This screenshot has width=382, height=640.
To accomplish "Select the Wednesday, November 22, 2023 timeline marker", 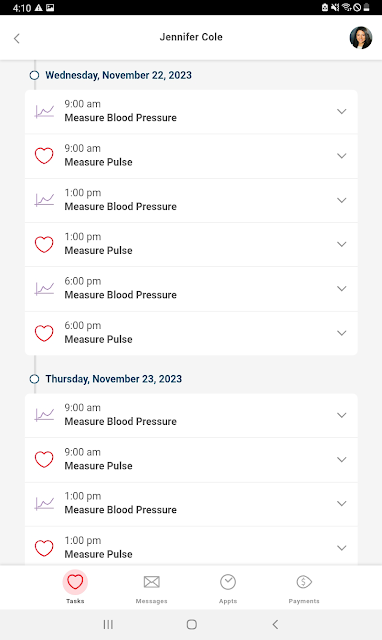I will click(34, 75).
